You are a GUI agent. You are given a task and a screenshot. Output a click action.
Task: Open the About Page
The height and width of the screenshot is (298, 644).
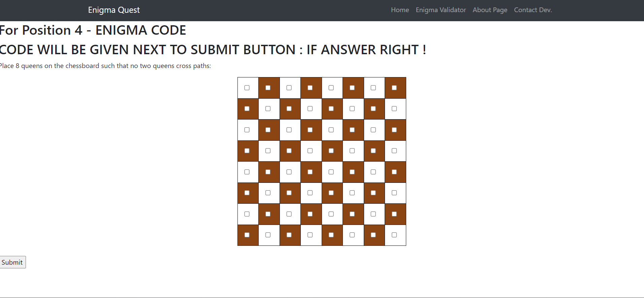490,10
